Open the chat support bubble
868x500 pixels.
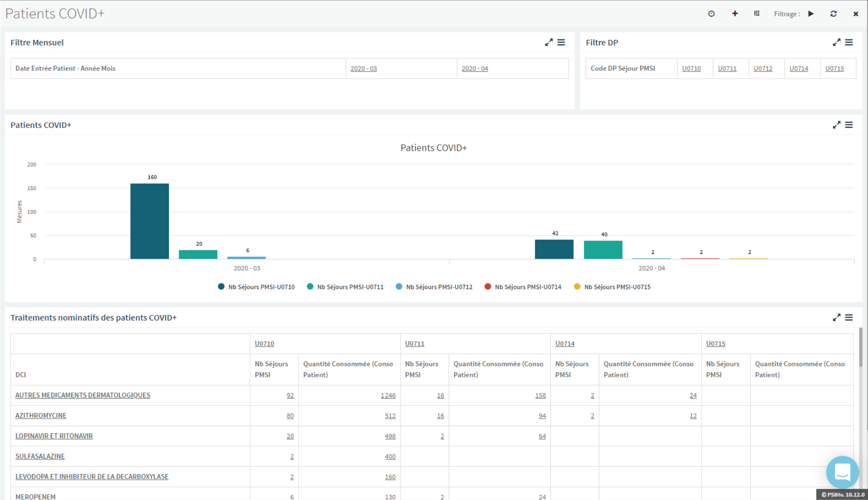pos(842,472)
